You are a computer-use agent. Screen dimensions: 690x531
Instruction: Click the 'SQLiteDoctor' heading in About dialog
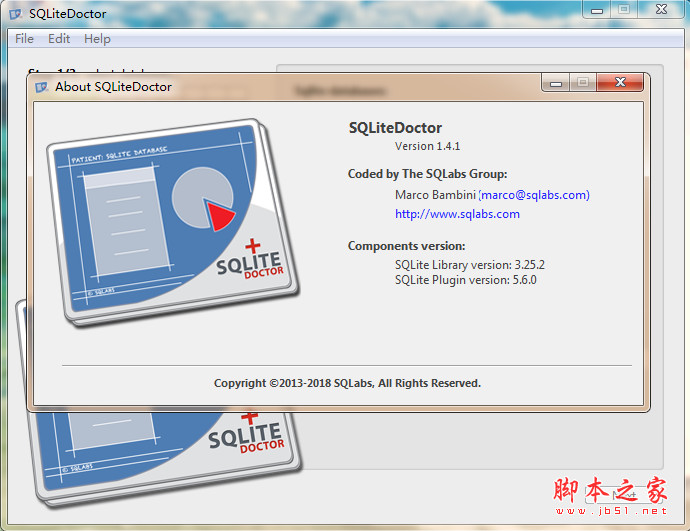coord(395,128)
